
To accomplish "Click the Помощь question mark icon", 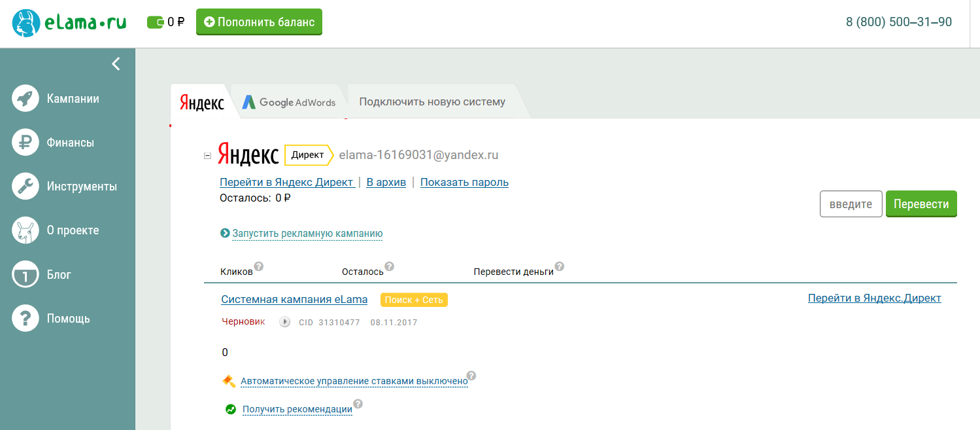I will point(25,318).
